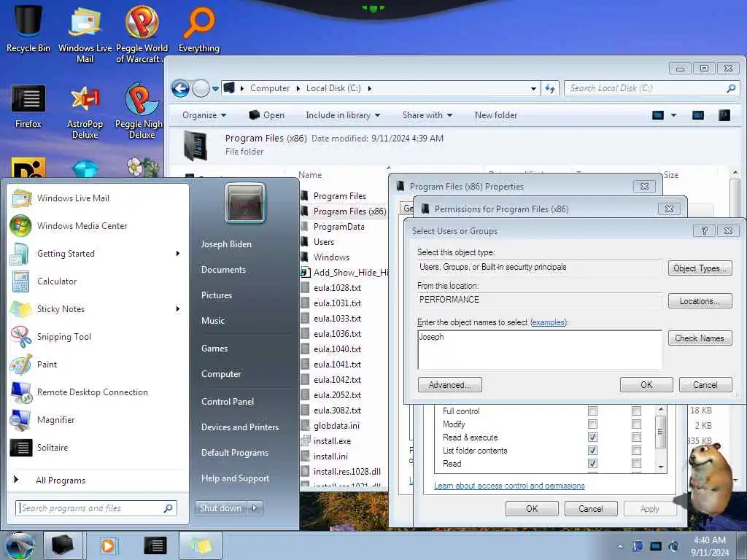The height and width of the screenshot is (560, 747).
Task: Open Control Panel from Start menu
Action: click(228, 402)
